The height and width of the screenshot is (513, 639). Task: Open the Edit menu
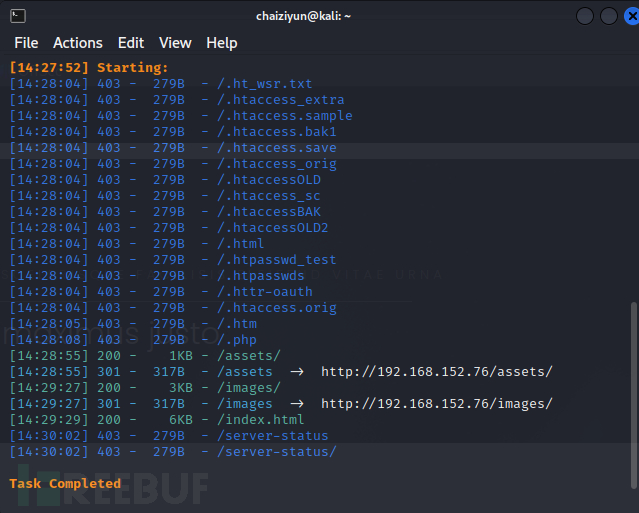click(131, 43)
